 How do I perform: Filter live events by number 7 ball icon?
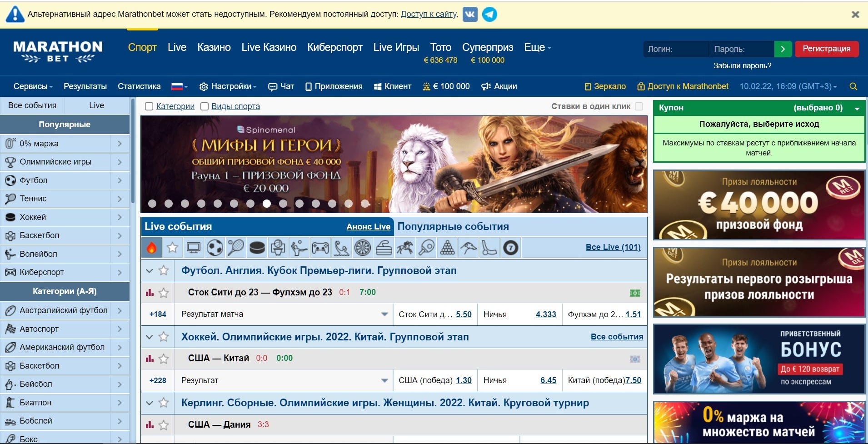511,248
